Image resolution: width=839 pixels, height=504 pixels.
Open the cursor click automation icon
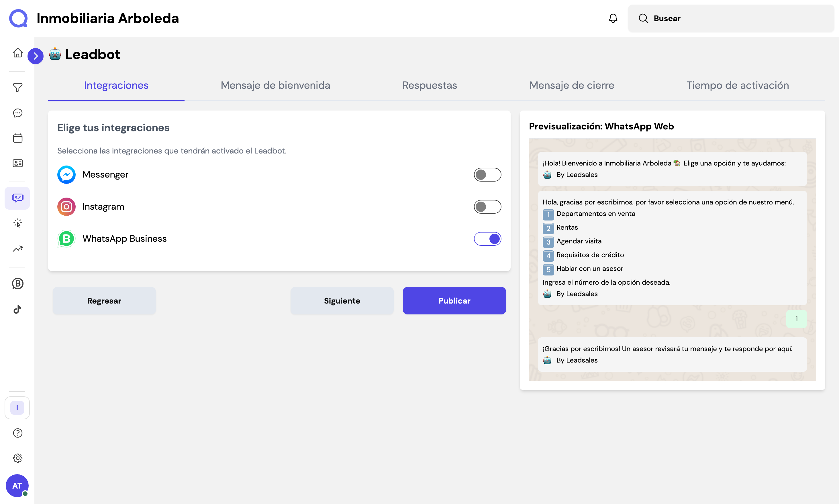(x=18, y=223)
